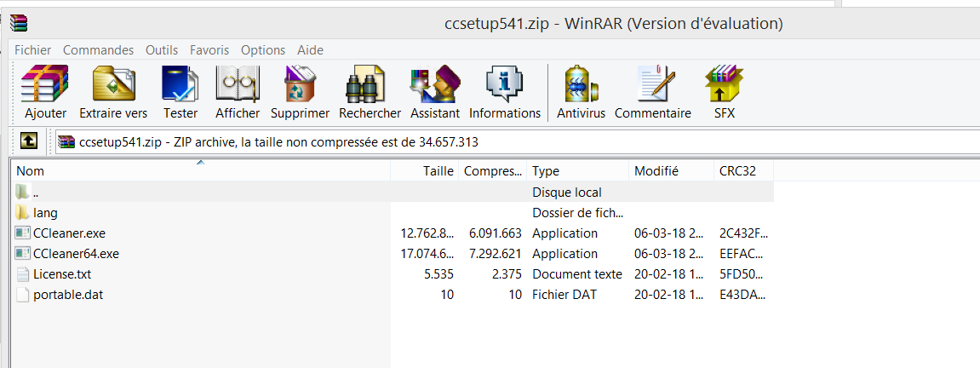Viewport: 980px width, 368px height.
Task: Select the Supprimer recycle icon
Action: click(x=300, y=93)
